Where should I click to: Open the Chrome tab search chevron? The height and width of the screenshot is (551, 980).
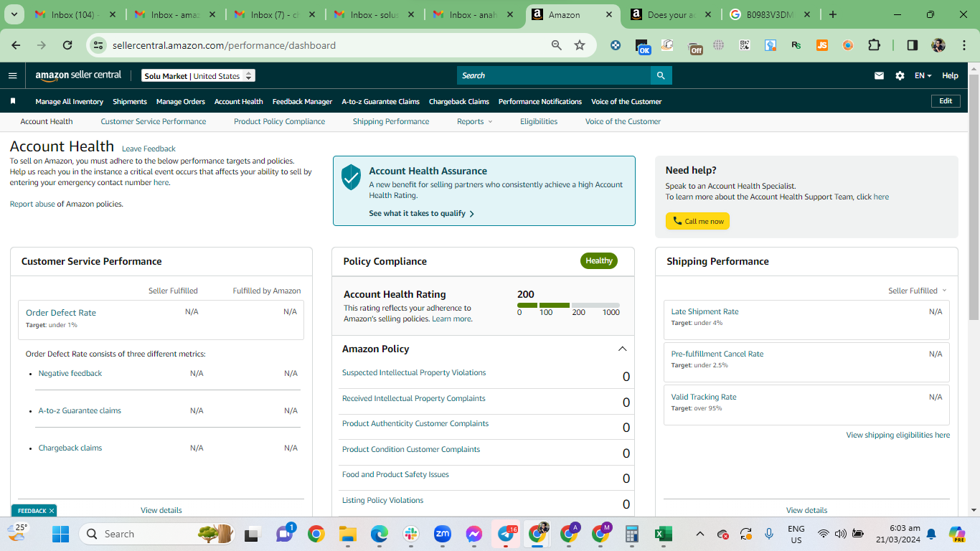14,14
